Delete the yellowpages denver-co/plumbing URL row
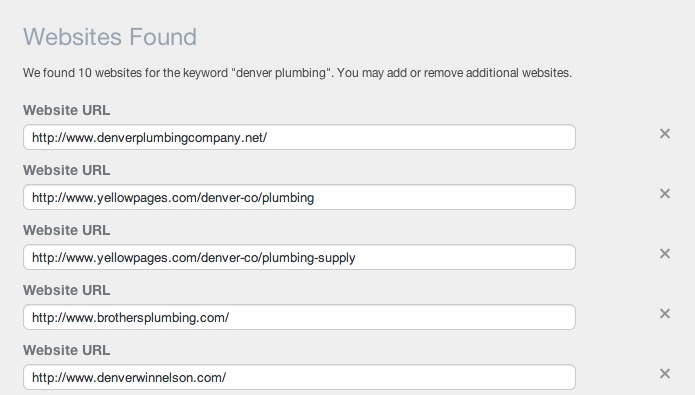This screenshot has height=395, width=695. [664, 193]
